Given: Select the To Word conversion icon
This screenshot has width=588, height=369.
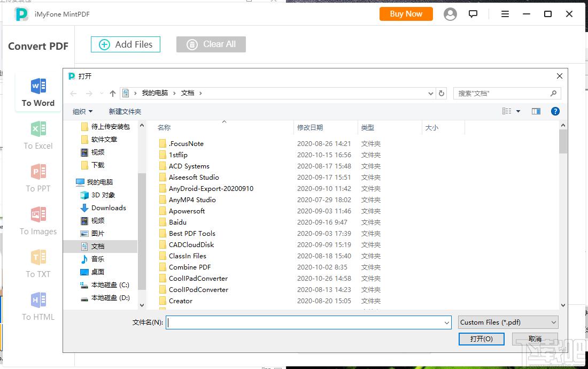Looking at the screenshot, I should (x=38, y=86).
